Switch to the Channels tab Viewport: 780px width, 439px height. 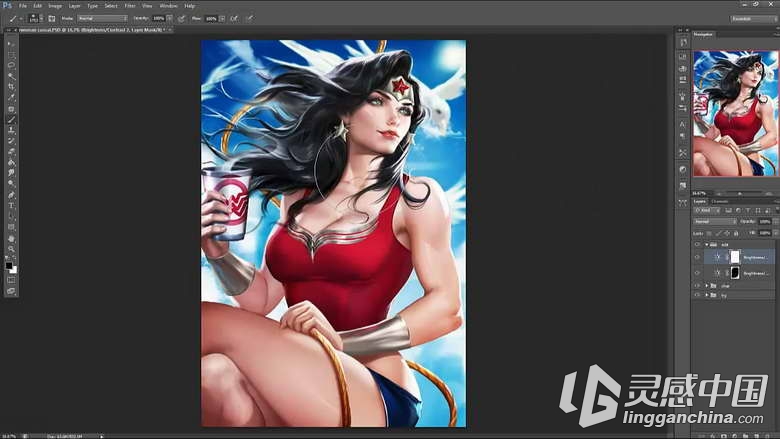click(x=720, y=201)
